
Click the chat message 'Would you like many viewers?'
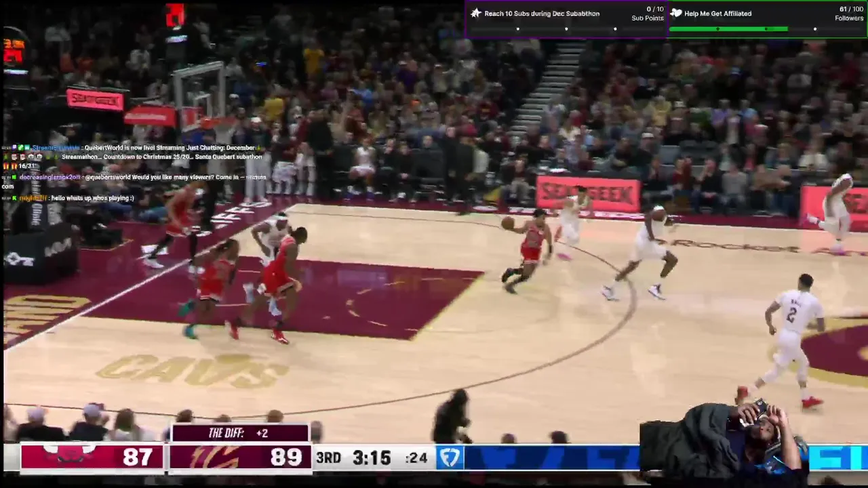pos(174,177)
